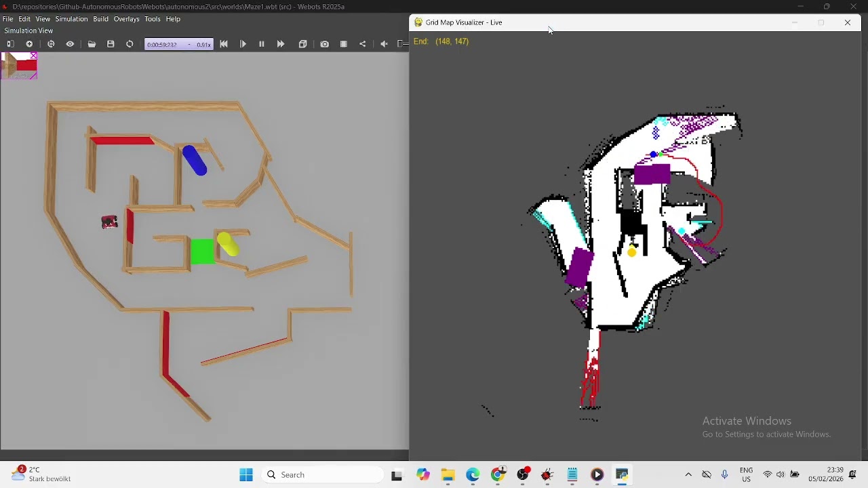Pause the running simulation
Viewport: 868px width, 488px height.
[x=262, y=44]
